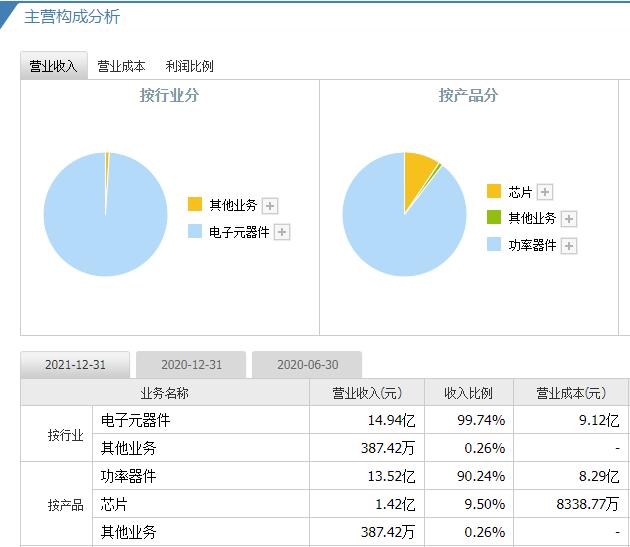Image resolution: width=630 pixels, height=547 pixels.
Task: Click the yellow 芯片 legend swatch
Action: pyautogui.click(x=494, y=191)
